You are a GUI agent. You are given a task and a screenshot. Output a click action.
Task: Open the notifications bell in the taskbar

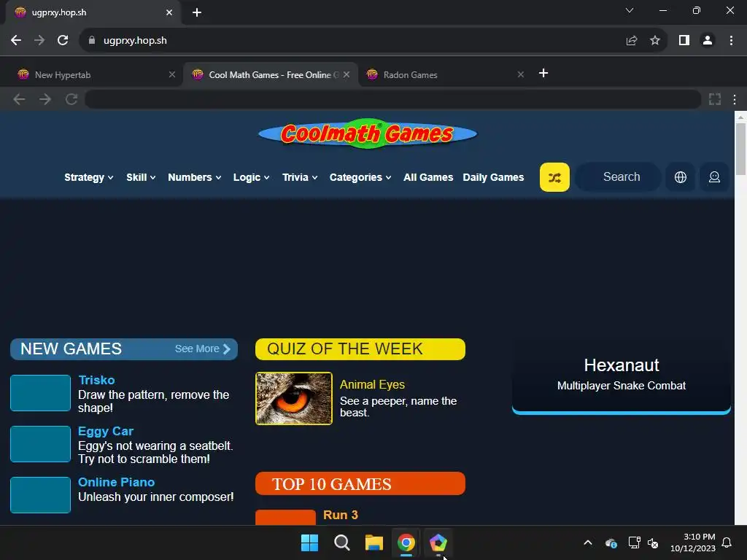point(727,542)
